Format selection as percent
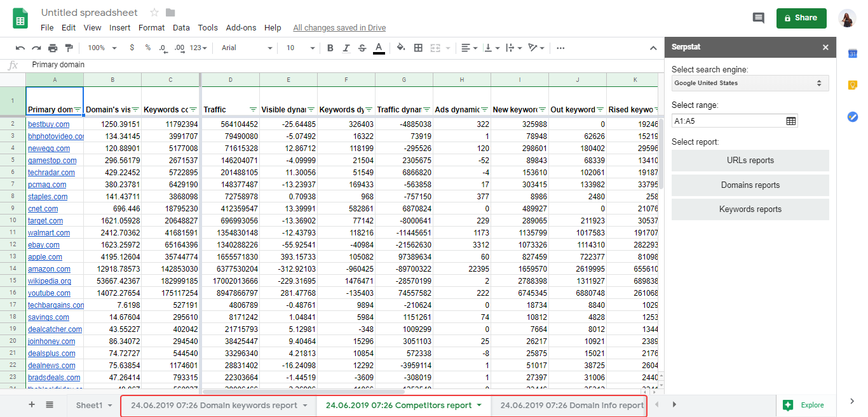Screen dimensions: 868x417 pos(147,48)
